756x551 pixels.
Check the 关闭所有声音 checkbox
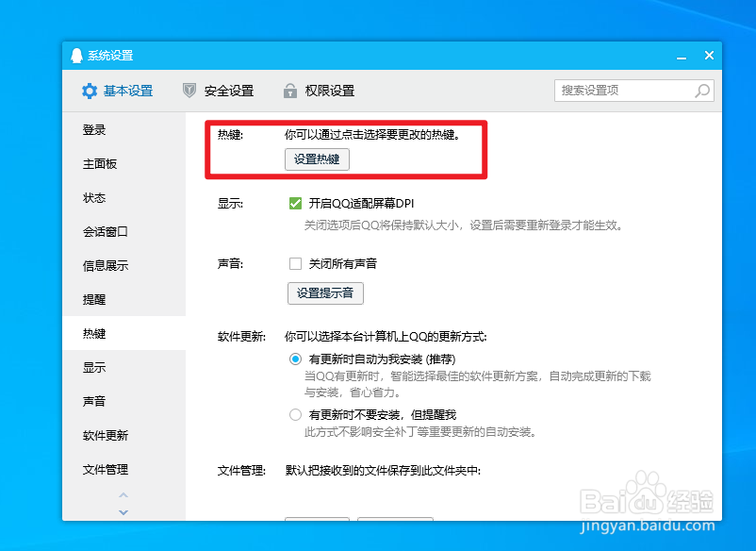295,263
